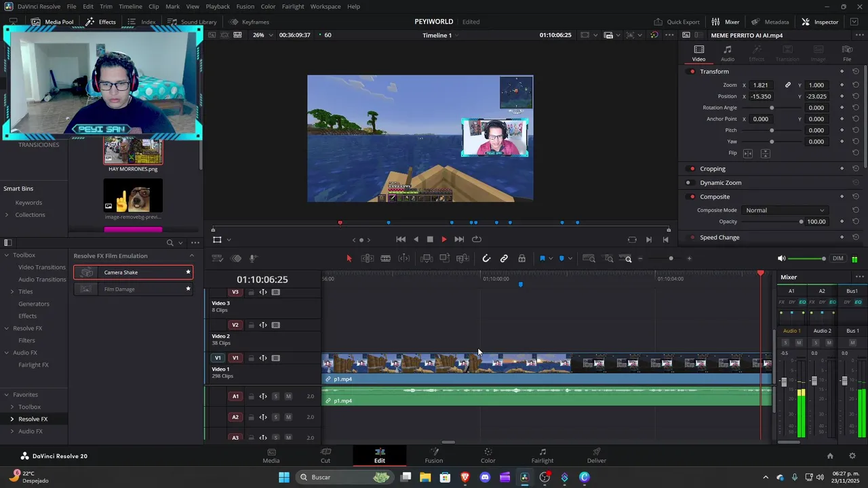Open Inspector Audio tab
Screen dimensions: 868x488
[x=727, y=53]
